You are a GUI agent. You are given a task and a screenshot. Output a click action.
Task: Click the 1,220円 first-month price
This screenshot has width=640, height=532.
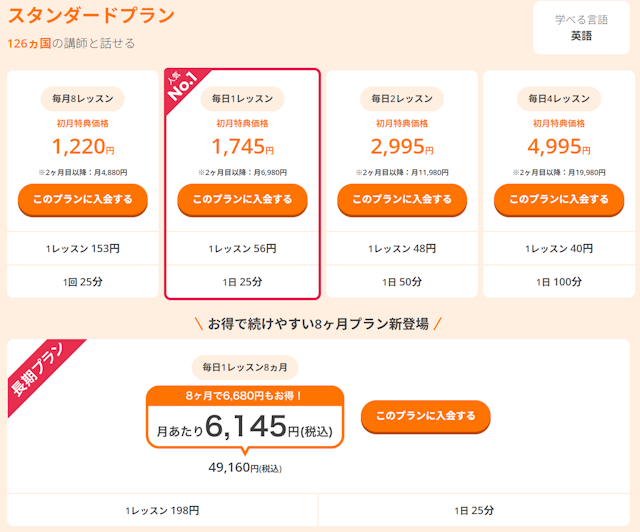tap(83, 147)
